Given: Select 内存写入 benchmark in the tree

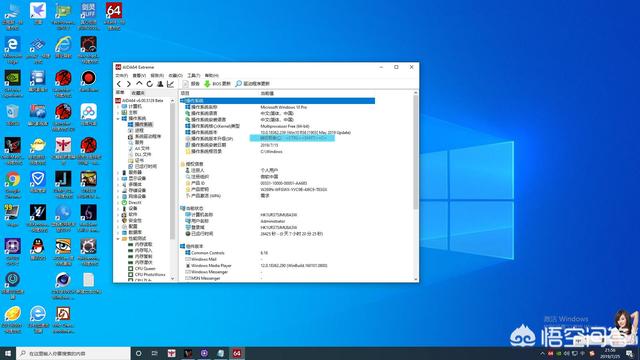Looking at the screenshot, I should click(143, 250).
